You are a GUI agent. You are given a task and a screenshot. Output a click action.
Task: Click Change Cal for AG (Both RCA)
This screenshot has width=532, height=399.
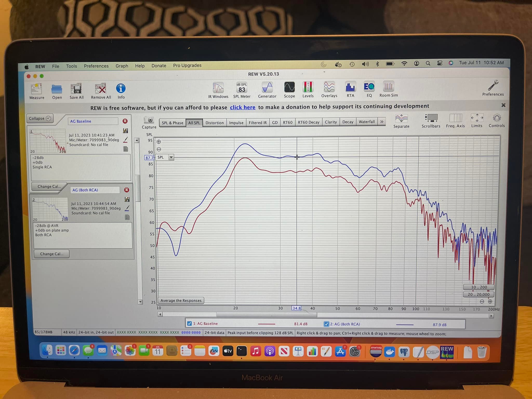click(x=52, y=254)
